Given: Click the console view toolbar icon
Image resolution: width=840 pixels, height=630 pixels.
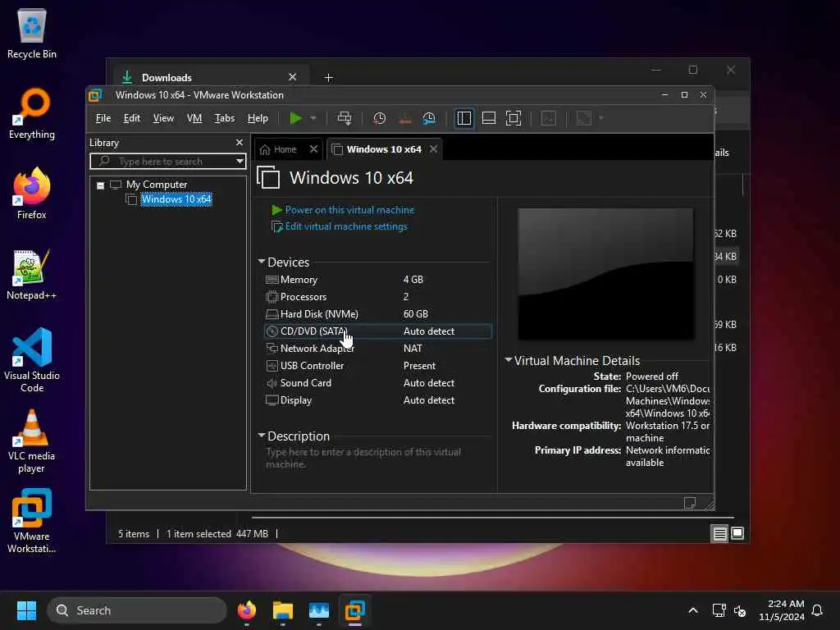Looking at the screenshot, I should click(549, 118).
